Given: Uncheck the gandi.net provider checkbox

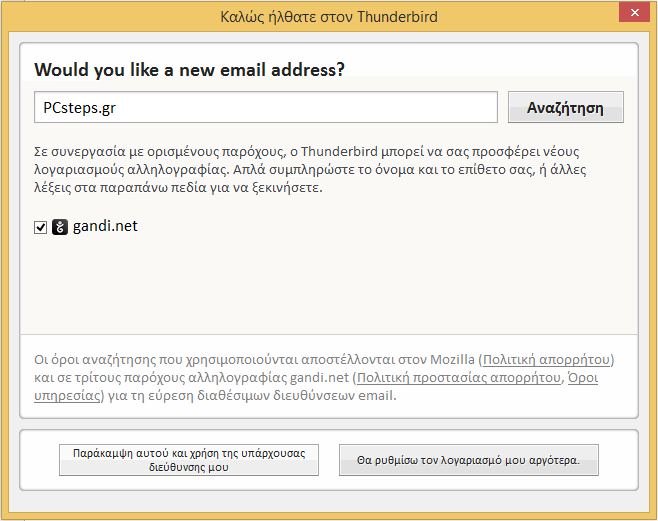Looking at the screenshot, I should (x=40, y=227).
